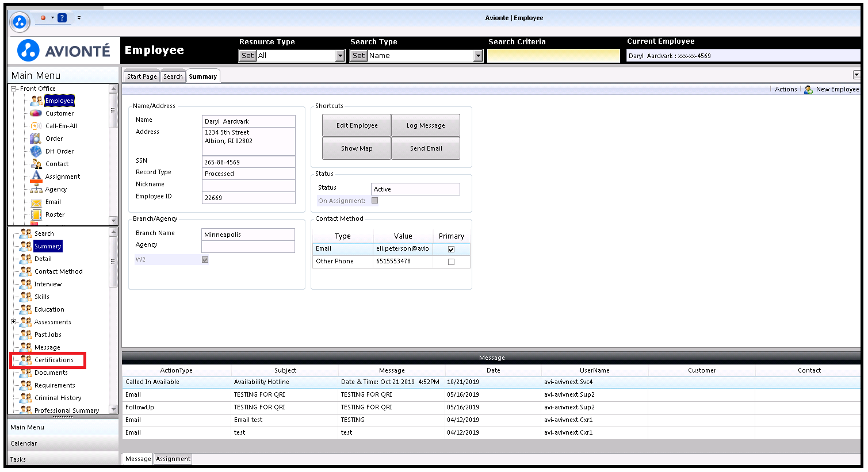Click the Send Email button
The height and width of the screenshot is (472, 868).
[426, 148]
